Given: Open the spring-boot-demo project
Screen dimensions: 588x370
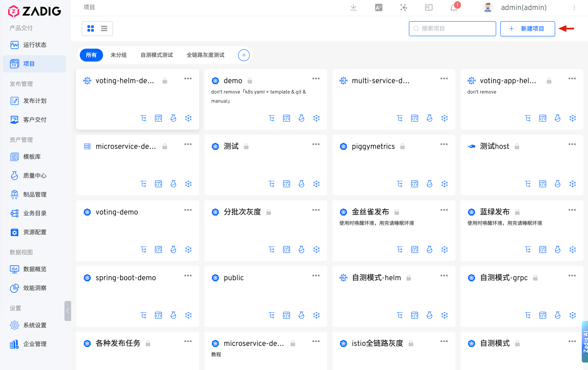Looking at the screenshot, I should pos(125,278).
